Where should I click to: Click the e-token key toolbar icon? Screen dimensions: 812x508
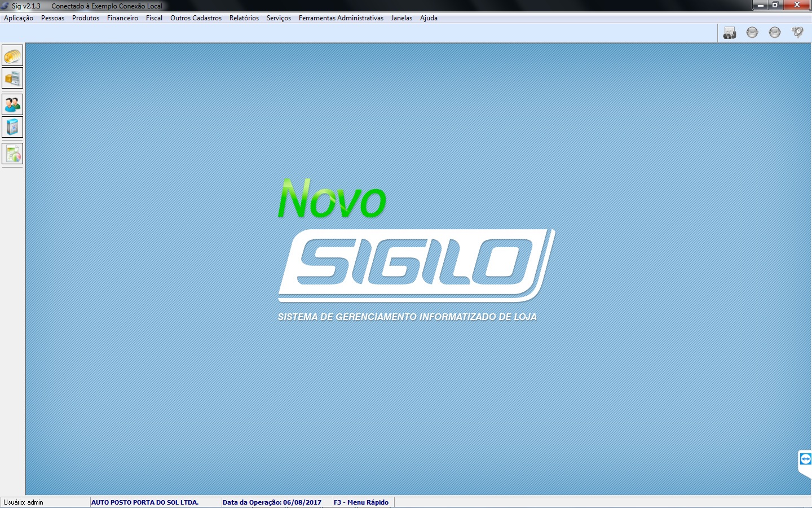(797, 33)
